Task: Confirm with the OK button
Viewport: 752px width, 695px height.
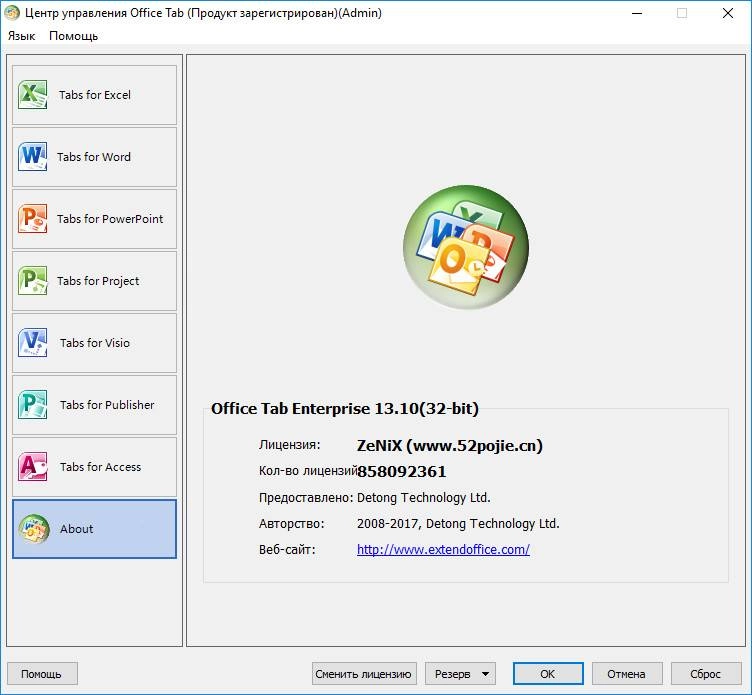Action: [548, 674]
